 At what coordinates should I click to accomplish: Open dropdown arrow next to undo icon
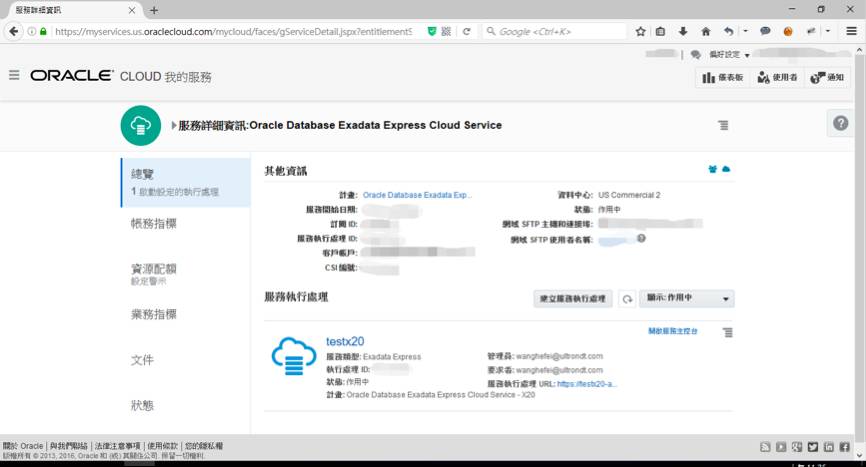tap(746, 31)
